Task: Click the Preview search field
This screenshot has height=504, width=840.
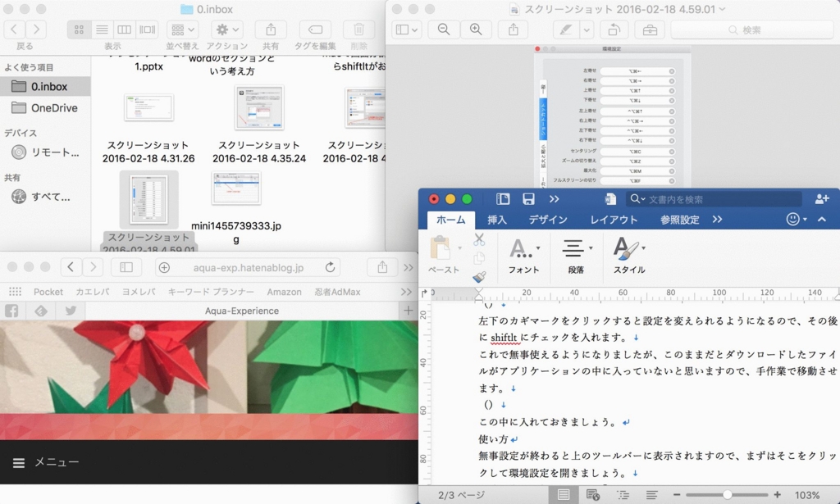Action: [x=751, y=30]
